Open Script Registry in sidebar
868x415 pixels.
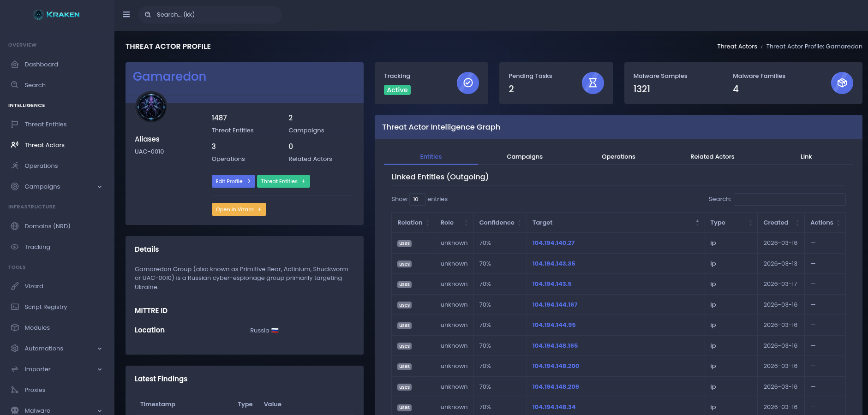46,307
